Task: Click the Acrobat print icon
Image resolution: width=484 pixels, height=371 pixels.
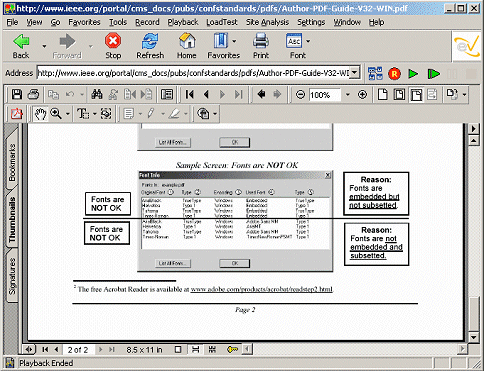Action: tap(33, 95)
